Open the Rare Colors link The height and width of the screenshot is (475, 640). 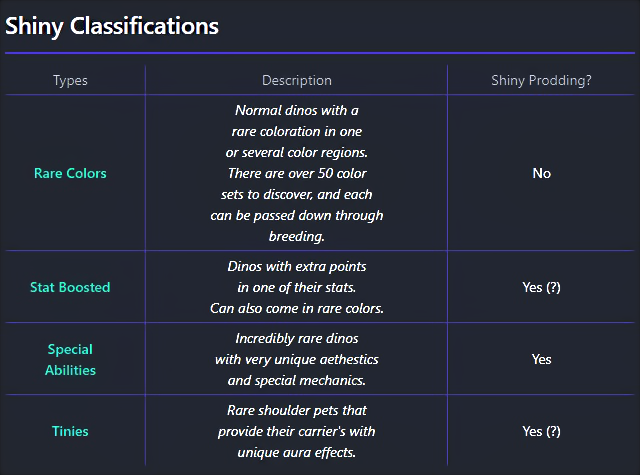(x=70, y=173)
